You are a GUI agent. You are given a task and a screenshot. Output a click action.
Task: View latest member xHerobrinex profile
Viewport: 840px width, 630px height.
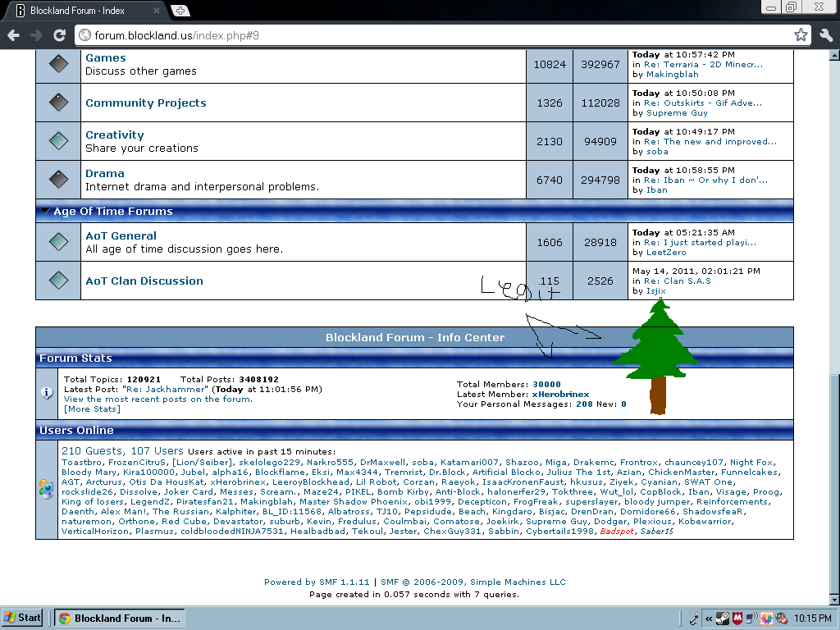(560, 395)
